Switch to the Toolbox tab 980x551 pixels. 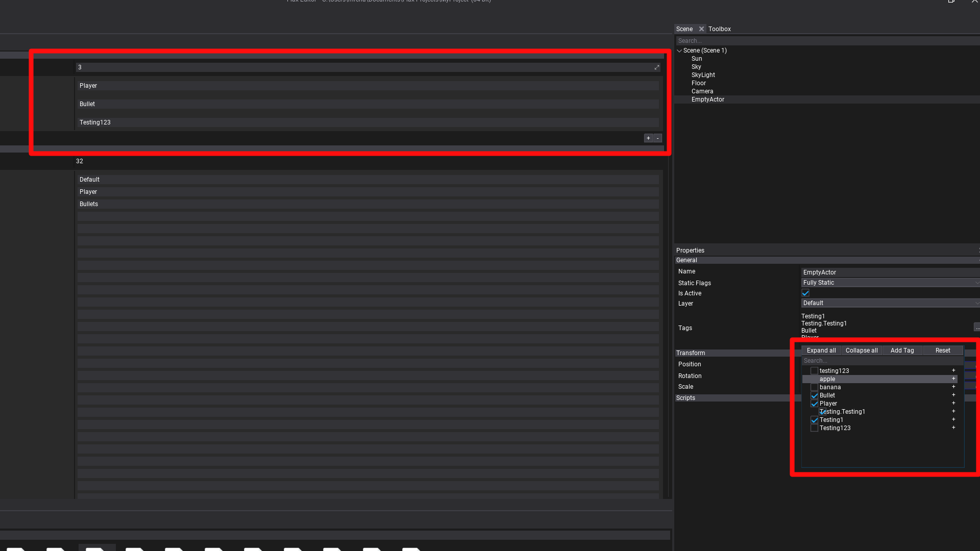[x=719, y=29]
